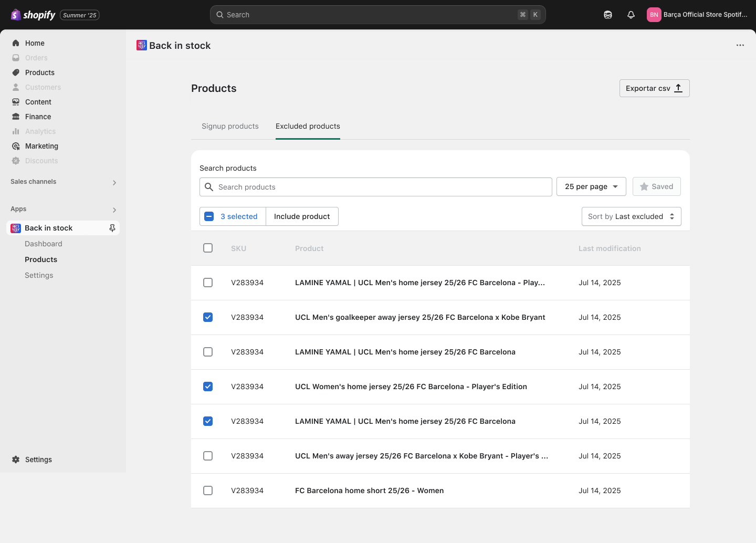Open the Sort by Last excluded dropdown
The image size is (756, 543).
(x=632, y=216)
